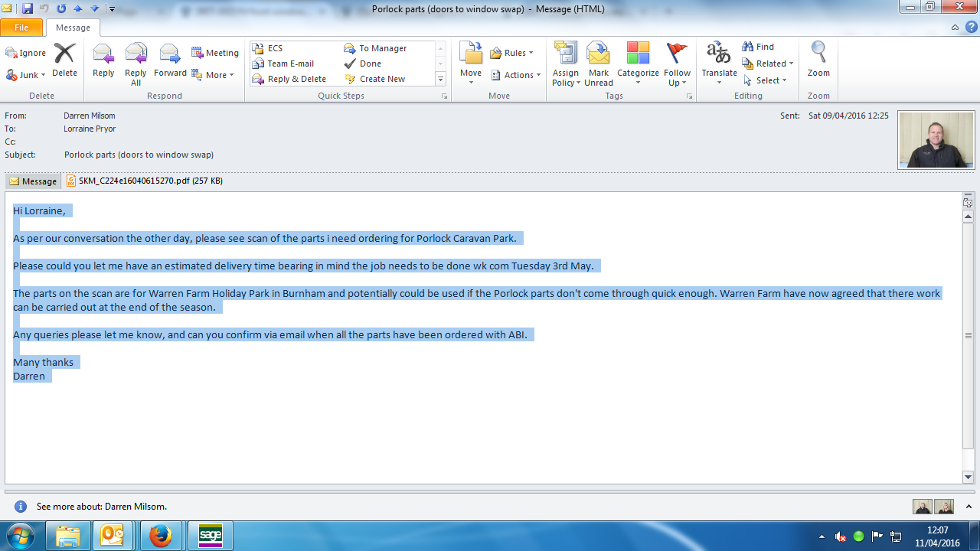980x551 pixels.
Task: Open the Junk dropdown menu
Action: (27, 75)
